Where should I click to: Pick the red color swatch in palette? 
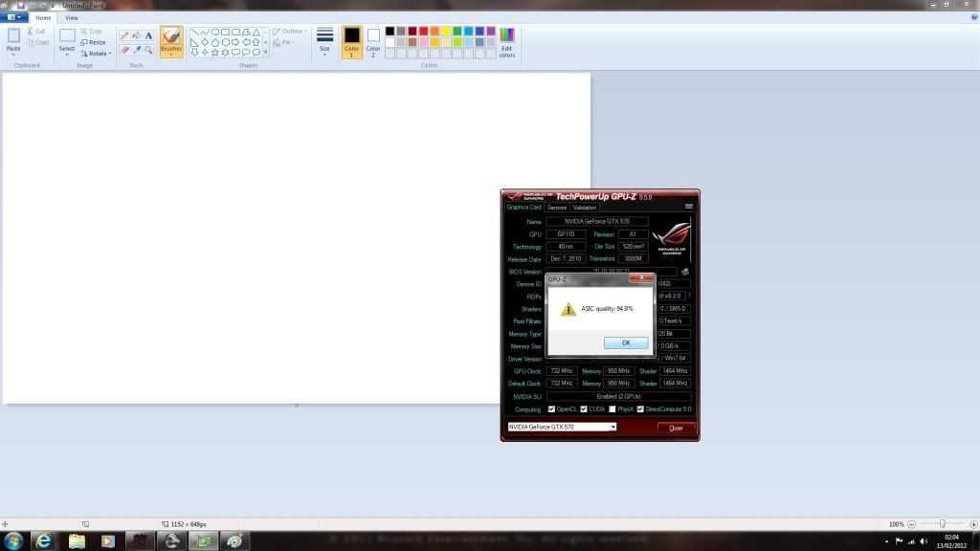tap(423, 32)
